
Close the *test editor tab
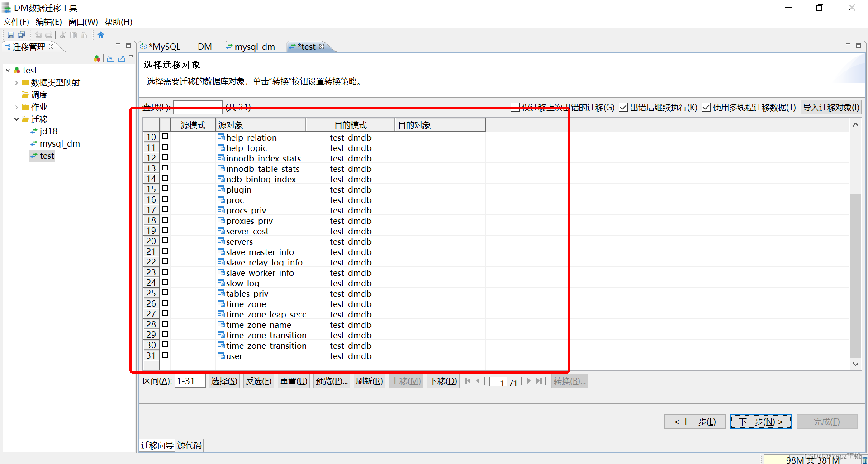pyautogui.click(x=322, y=46)
